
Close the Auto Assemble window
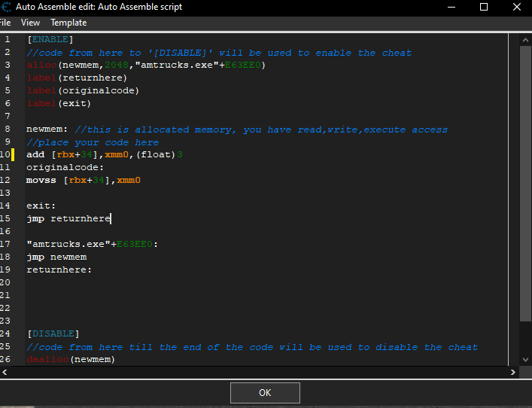pos(518,7)
